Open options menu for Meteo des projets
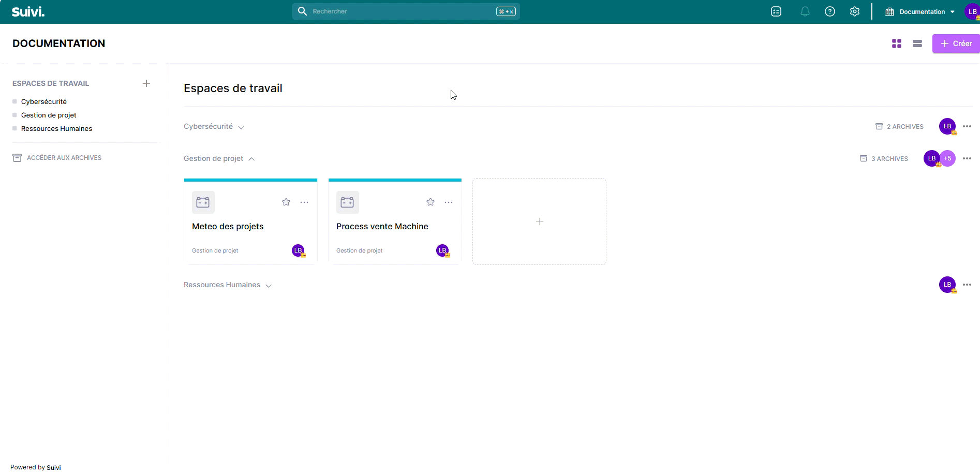980x473 pixels. pos(304,202)
